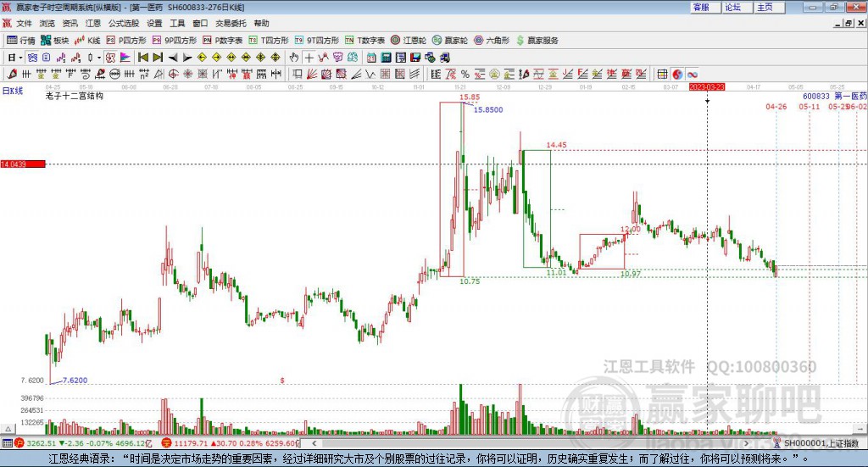The height and width of the screenshot is (467, 868).
Task: Open the 江恩轮 Gann wheel
Action: (409, 41)
